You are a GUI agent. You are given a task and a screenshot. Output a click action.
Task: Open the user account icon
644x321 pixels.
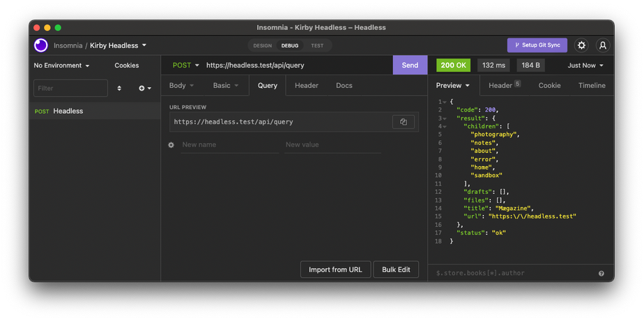coord(603,45)
